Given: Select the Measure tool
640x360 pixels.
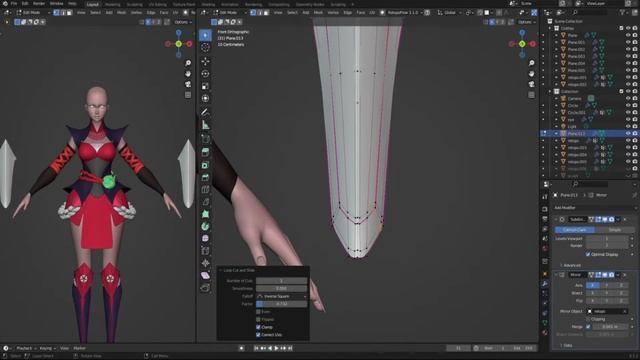Looking at the screenshot, I should tap(205, 125).
